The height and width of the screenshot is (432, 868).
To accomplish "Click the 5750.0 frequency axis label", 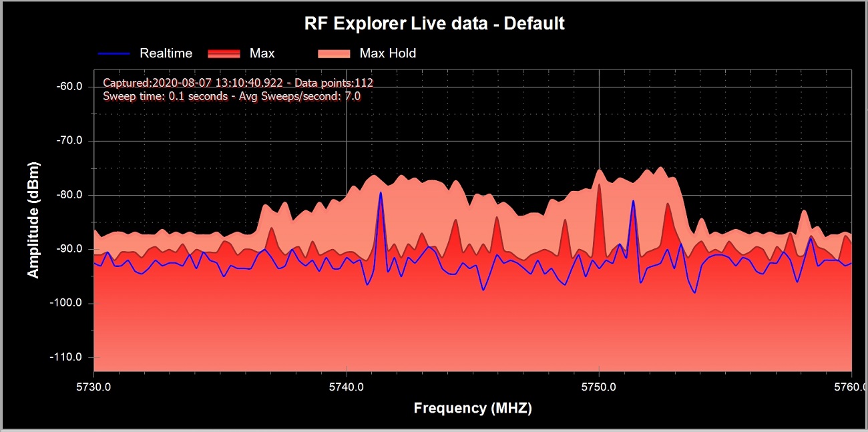I will pyautogui.click(x=599, y=386).
